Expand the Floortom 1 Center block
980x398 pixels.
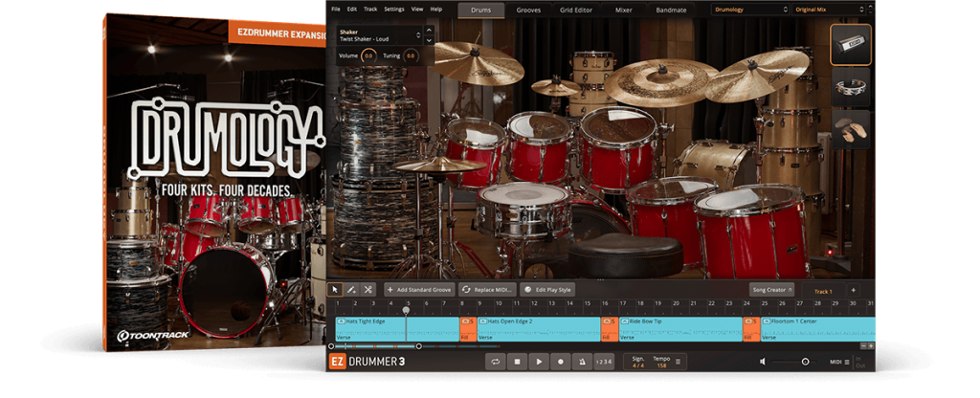click(767, 321)
